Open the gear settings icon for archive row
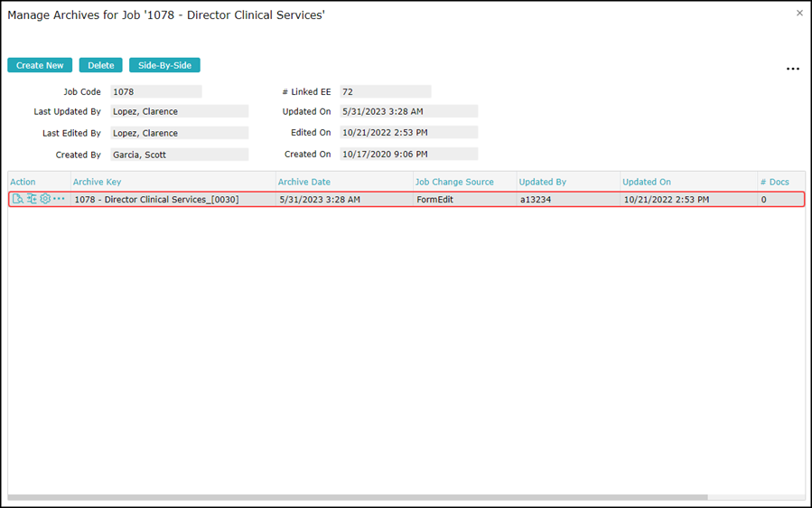Viewport: 812px width, 508px height. click(x=45, y=199)
